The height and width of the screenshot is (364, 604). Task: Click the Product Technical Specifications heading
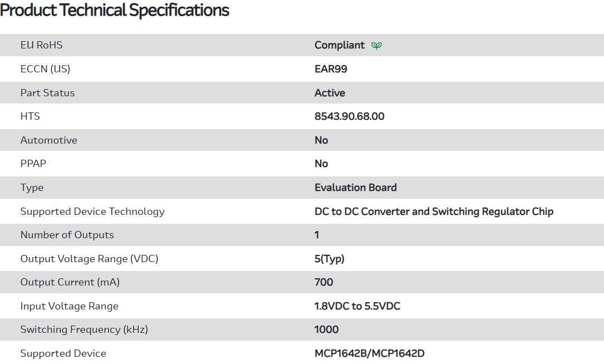(x=115, y=10)
